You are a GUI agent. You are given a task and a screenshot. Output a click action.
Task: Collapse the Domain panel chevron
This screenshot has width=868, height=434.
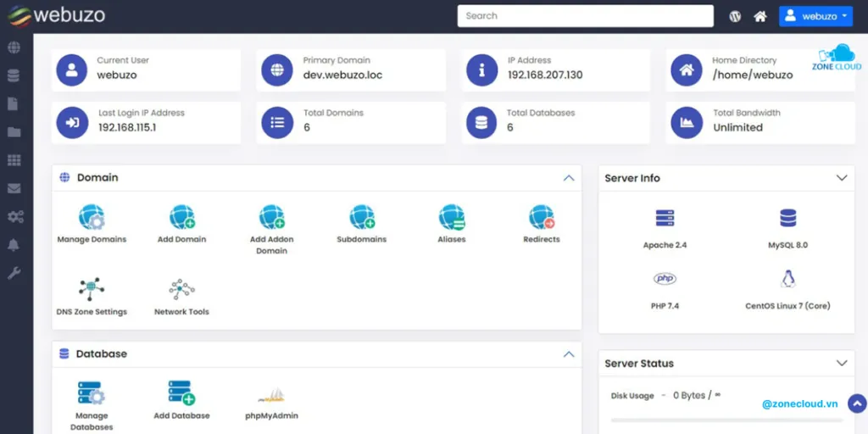[569, 178]
